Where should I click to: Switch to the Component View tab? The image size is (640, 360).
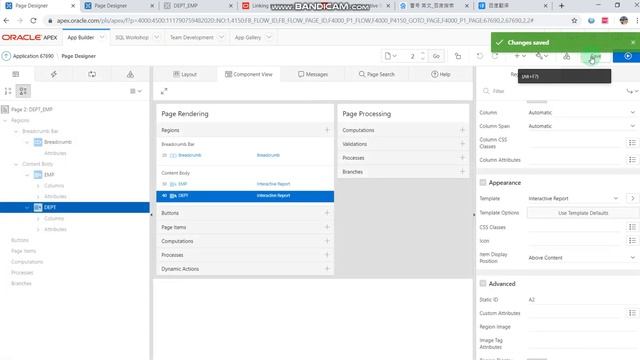(249, 74)
